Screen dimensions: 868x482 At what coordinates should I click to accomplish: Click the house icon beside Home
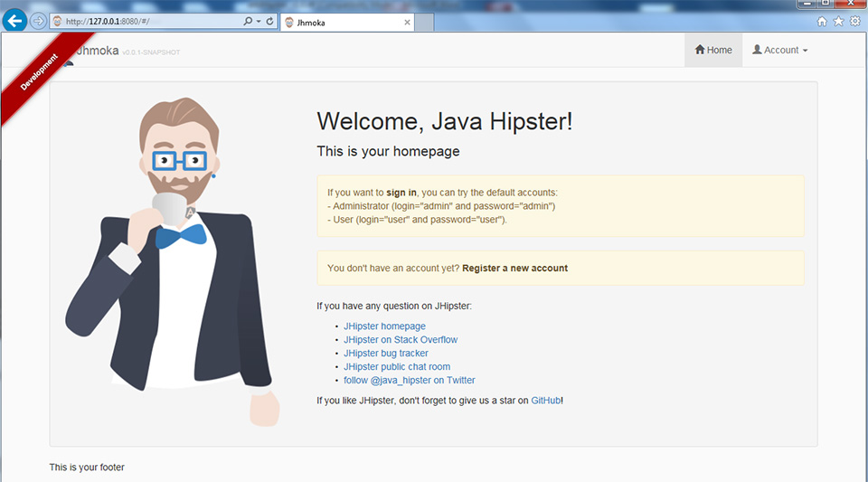(x=700, y=49)
